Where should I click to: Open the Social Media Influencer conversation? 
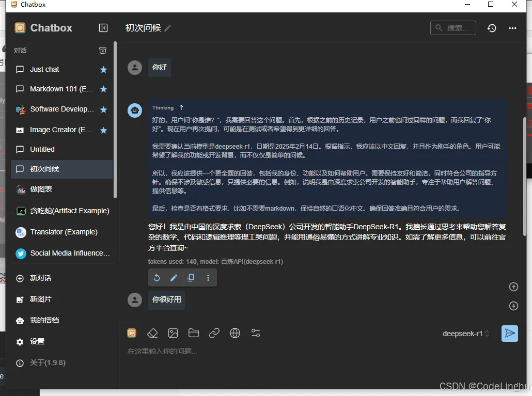(62, 253)
